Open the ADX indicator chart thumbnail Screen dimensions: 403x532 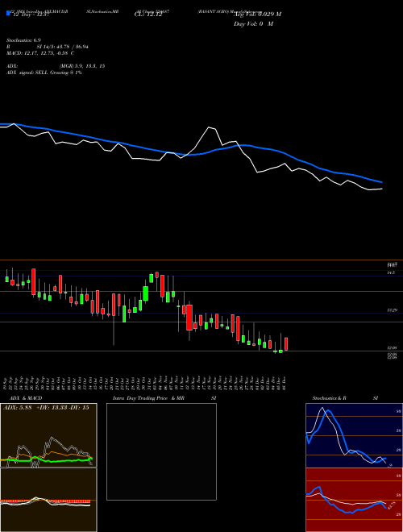(48, 435)
